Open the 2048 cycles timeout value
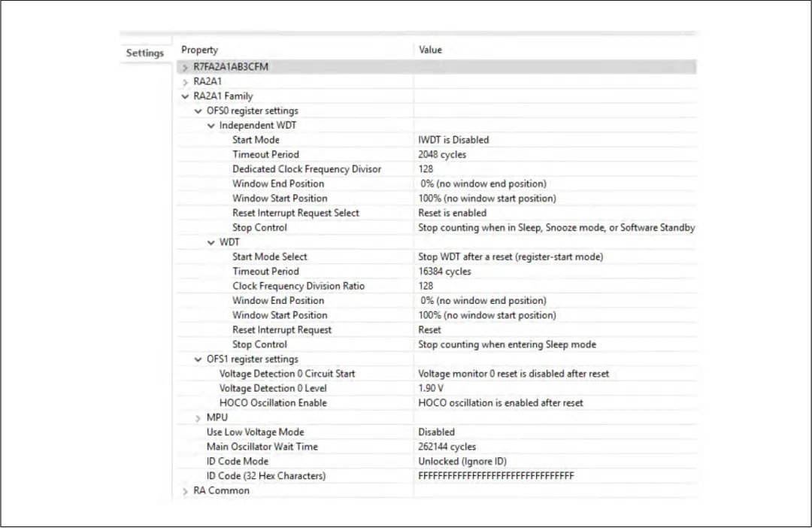This screenshot has height=528, width=812. click(442, 154)
